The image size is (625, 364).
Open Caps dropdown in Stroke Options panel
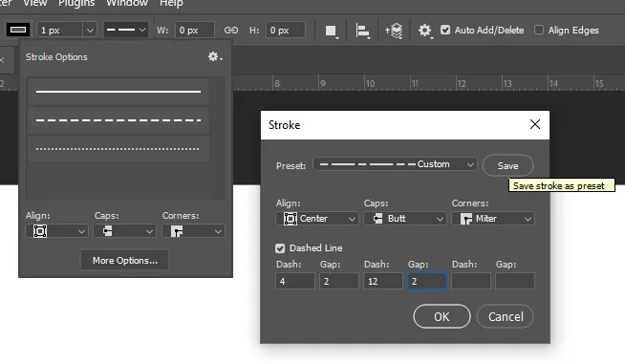pyautogui.click(x=124, y=231)
